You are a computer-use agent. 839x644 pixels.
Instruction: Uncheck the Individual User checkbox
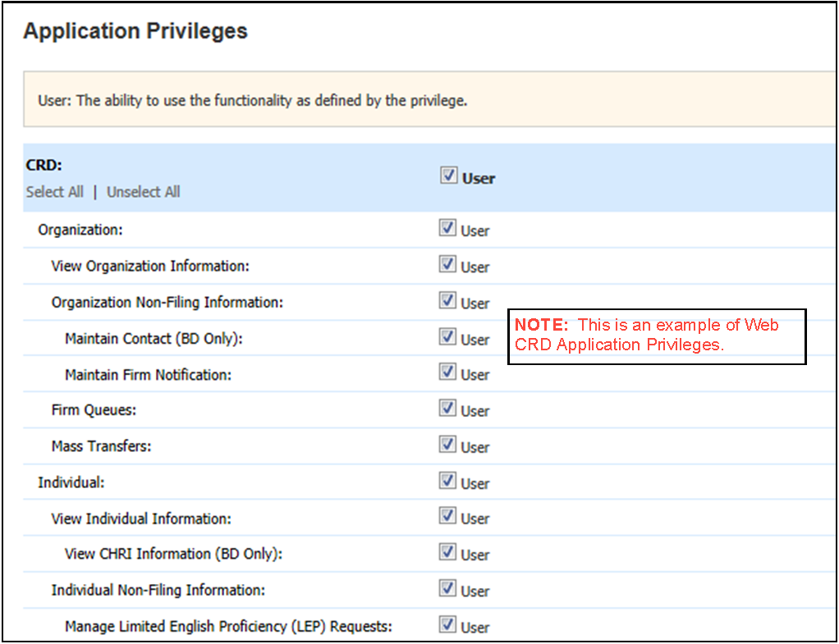tap(447, 481)
